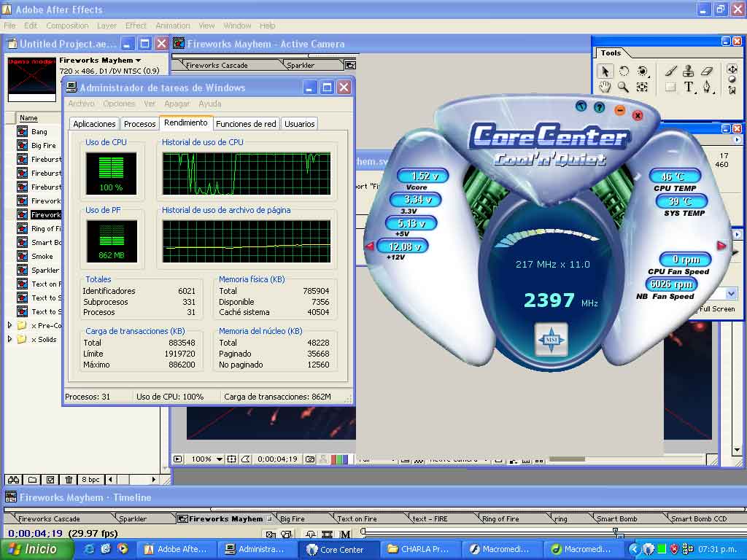Screen dimensions: 747x560
Task: Click the 8 bpc color depth button
Action: (x=90, y=479)
